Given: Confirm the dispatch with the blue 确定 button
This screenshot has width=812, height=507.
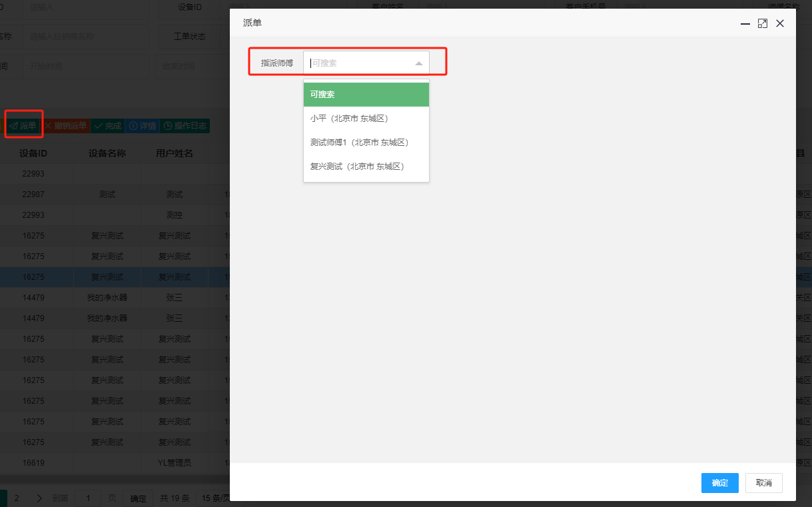Looking at the screenshot, I should point(720,483).
